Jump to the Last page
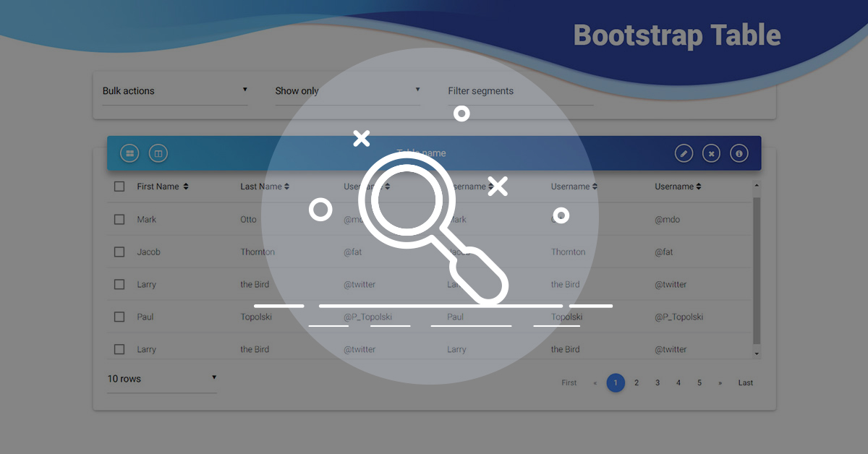Viewport: 868px width, 454px height. 745,382
